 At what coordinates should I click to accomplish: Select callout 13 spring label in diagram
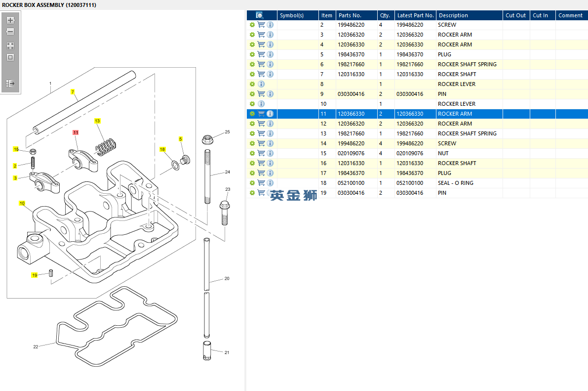tap(97, 121)
